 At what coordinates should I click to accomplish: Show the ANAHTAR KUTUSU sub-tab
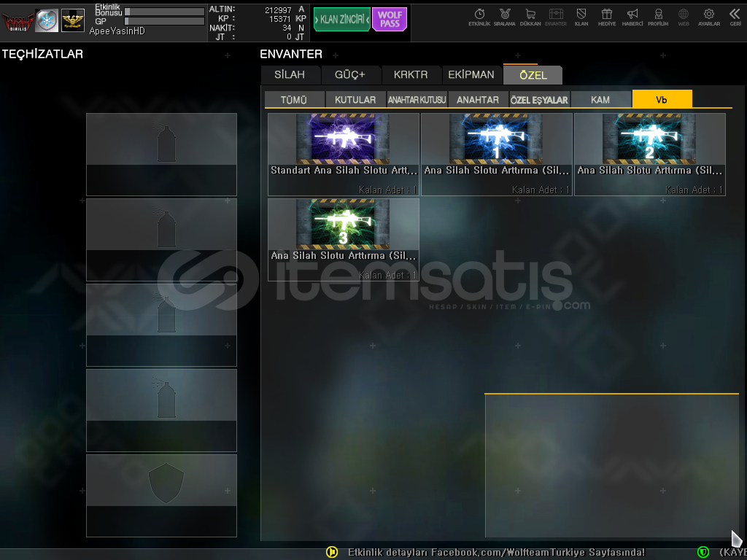tap(417, 99)
